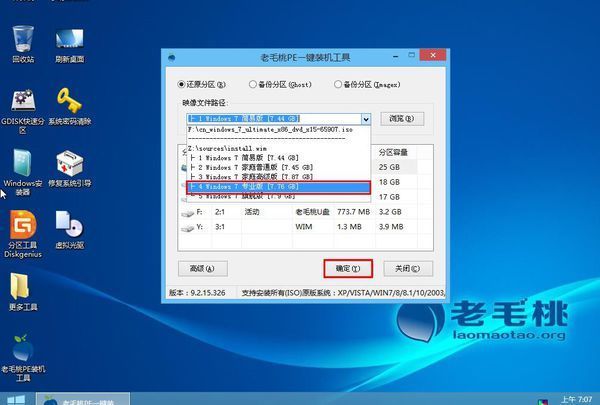The height and width of the screenshot is (405, 600).
Task: Click the 18 GB capacity cell
Action: (389, 182)
